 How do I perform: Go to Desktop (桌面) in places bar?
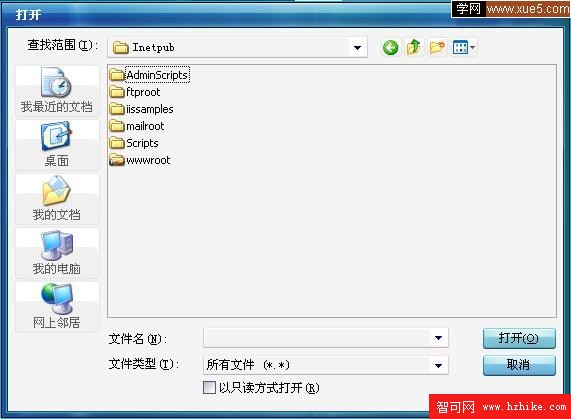pos(57,145)
